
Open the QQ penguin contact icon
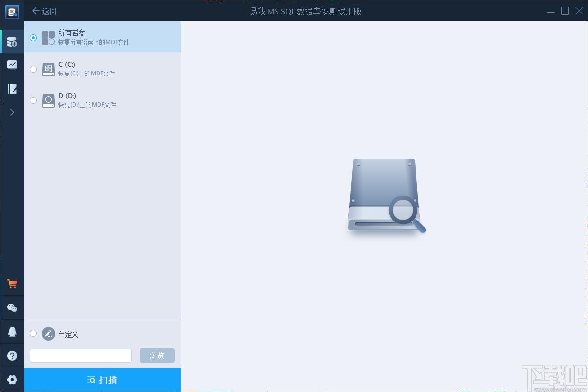(12, 332)
